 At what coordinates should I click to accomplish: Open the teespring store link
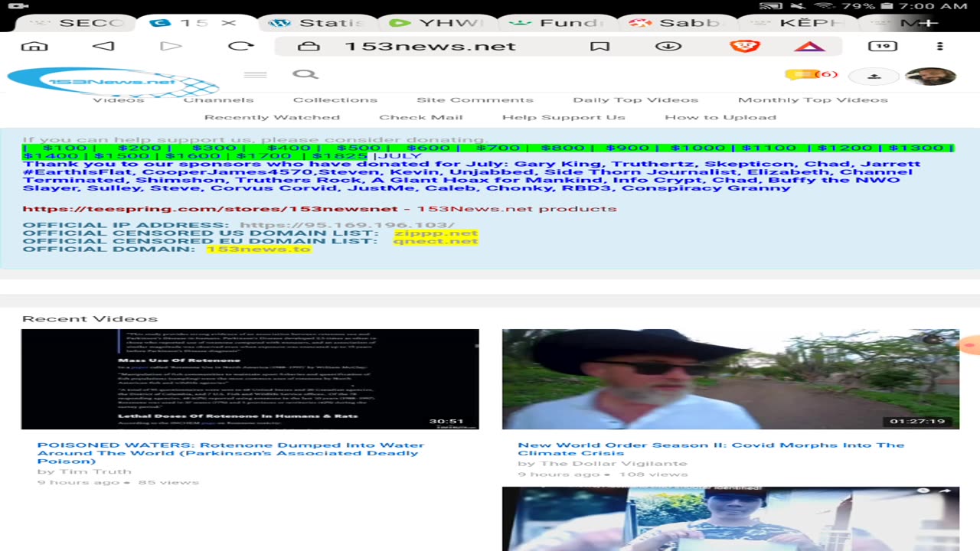[x=210, y=209]
